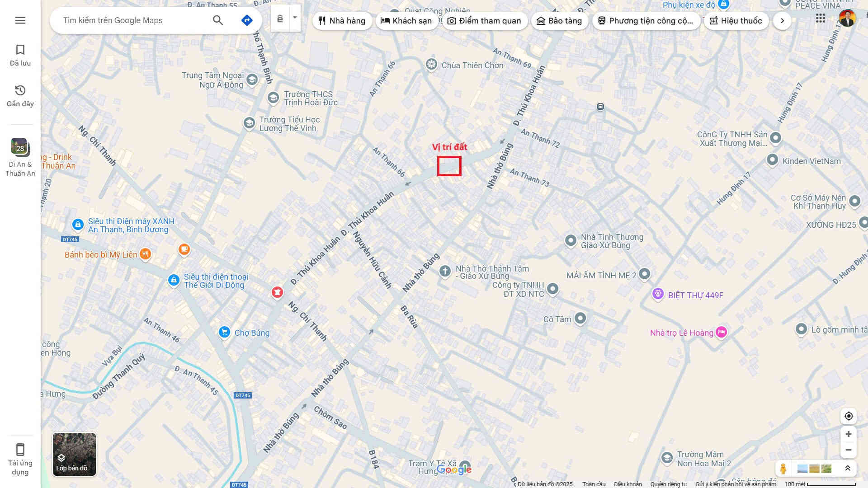Open the hamburger main menu

pos(20,20)
